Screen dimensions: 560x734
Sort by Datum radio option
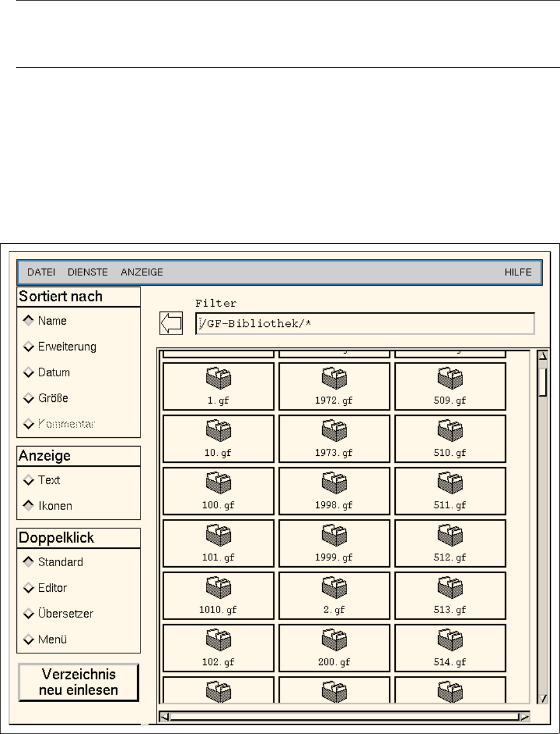point(46,372)
